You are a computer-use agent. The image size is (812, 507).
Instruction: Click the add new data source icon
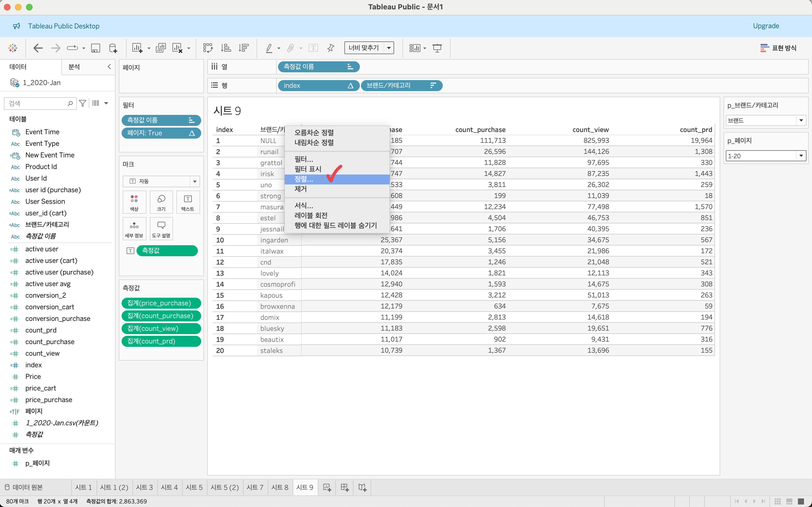pos(113,48)
